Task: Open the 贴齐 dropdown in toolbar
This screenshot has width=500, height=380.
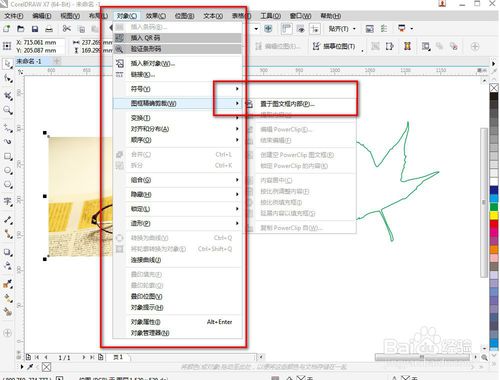Action: pos(342,29)
